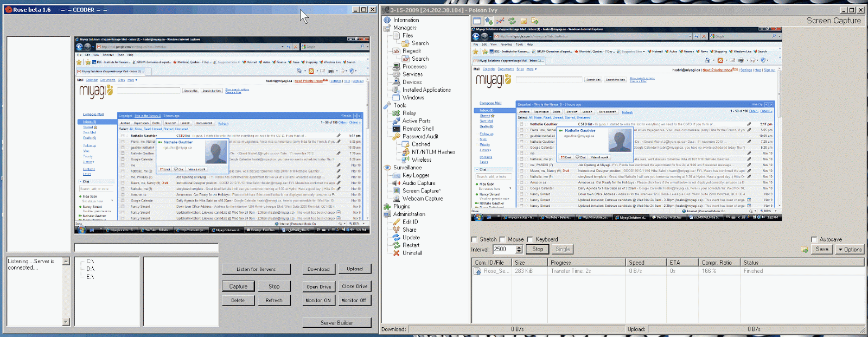Image resolution: width=868 pixels, height=337 pixels.
Task: Select the Administration tree node
Action: point(409,214)
